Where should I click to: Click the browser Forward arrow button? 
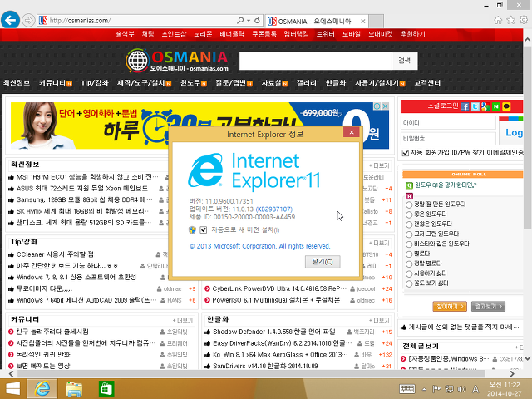pos(28,20)
